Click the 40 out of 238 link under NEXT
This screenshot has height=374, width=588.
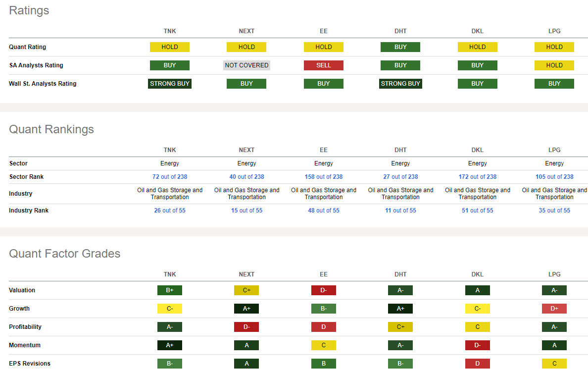coord(246,176)
